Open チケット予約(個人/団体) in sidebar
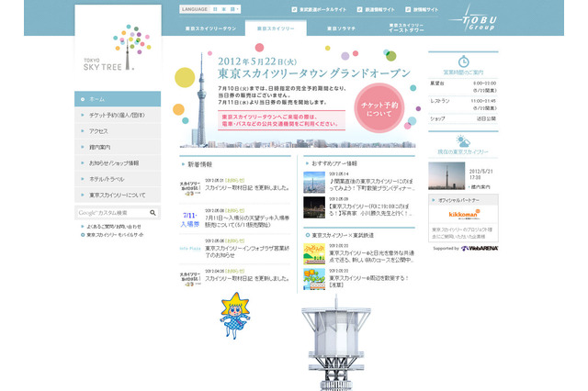588x391 pixels. [x=118, y=115]
